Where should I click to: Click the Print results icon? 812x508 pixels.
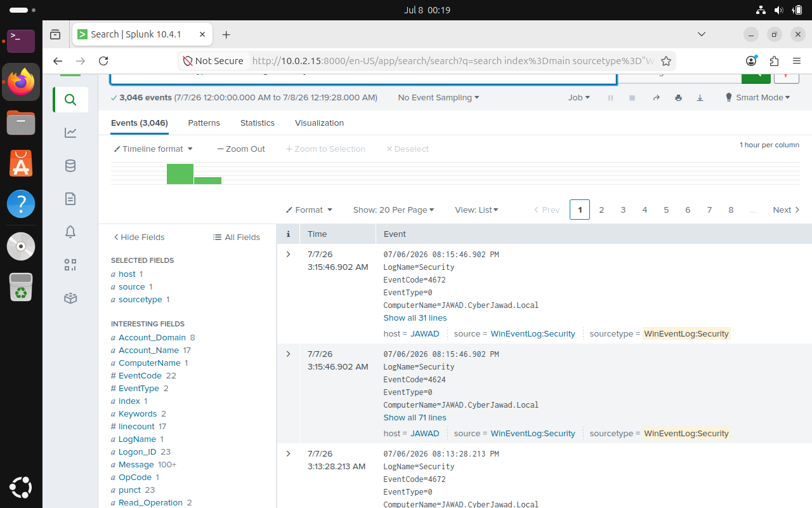point(679,98)
